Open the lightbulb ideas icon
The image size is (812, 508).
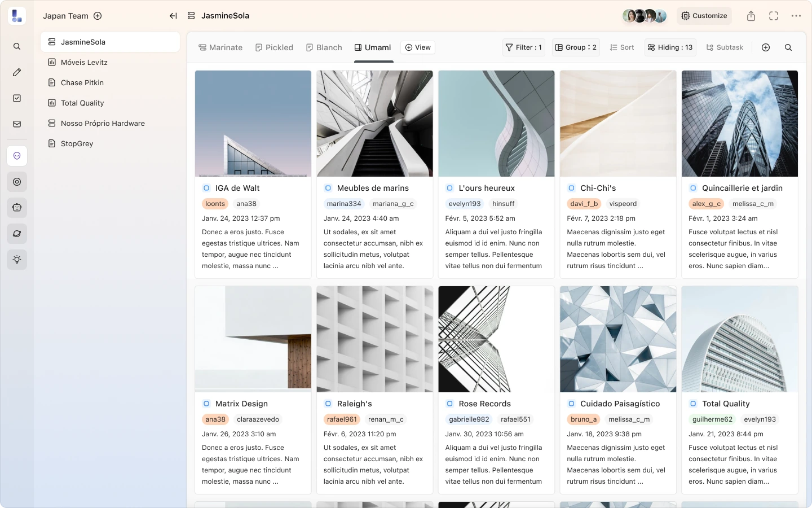click(x=17, y=260)
